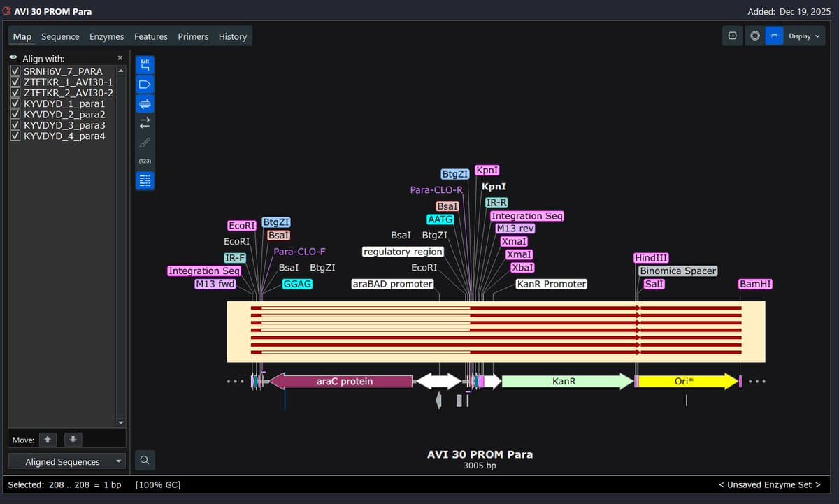Click the aligned sequences grid icon
839x504 pixels.
145,181
